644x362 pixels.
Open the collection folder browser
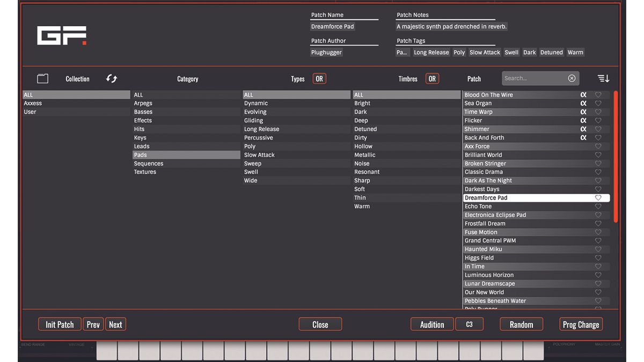[x=42, y=78]
